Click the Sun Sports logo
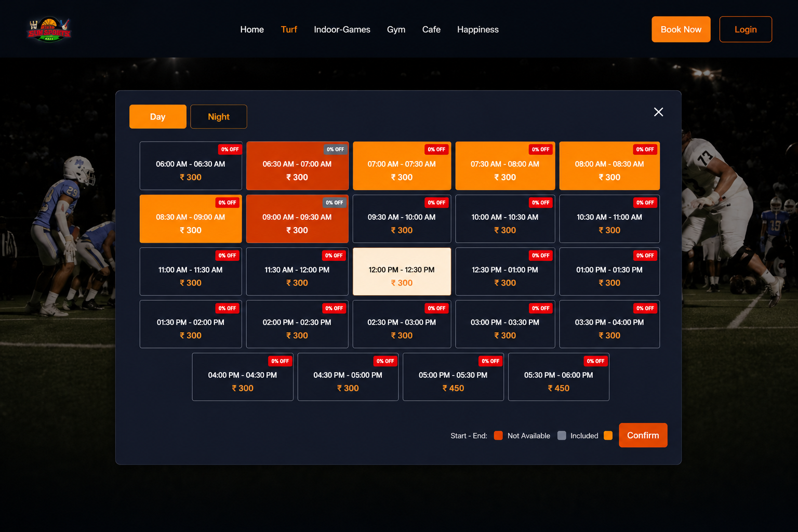 coord(49,30)
